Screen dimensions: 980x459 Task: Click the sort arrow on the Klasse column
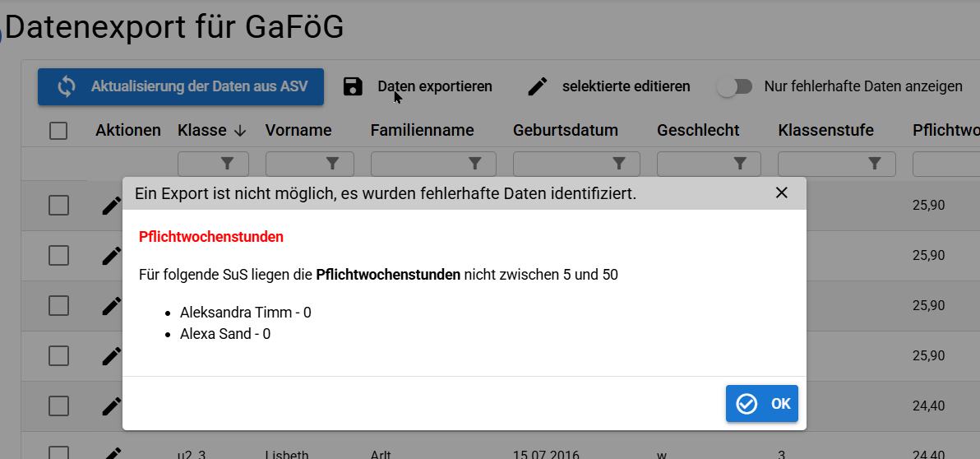pos(240,131)
